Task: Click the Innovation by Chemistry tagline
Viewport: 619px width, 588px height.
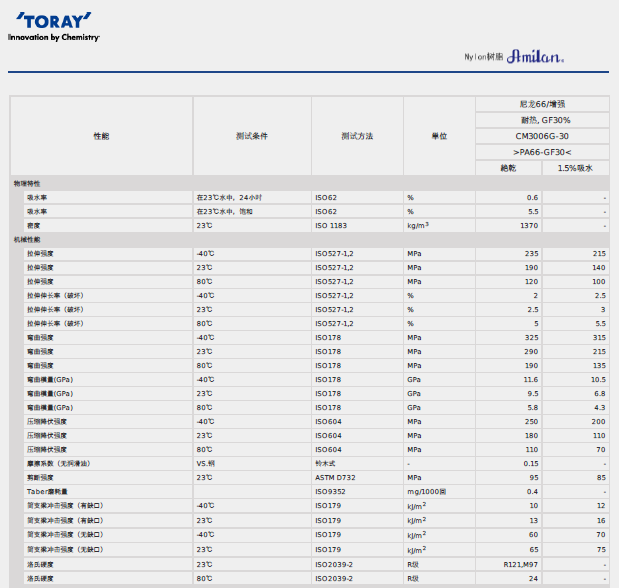Action: click(54, 37)
